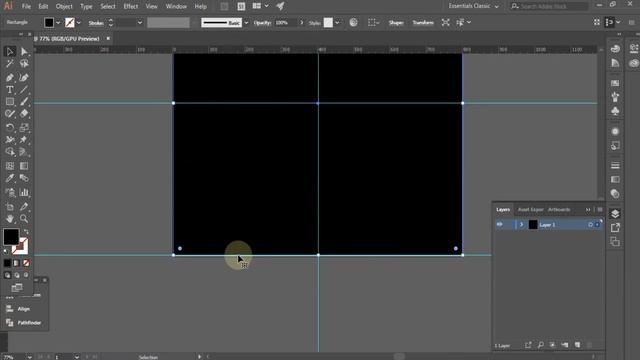The image size is (640, 360).
Task: Select the Rectangle tool
Action: pos(10,102)
